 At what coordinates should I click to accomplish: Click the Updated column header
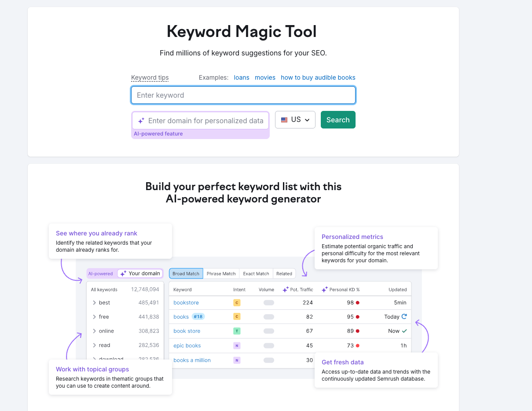coord(398,290)
